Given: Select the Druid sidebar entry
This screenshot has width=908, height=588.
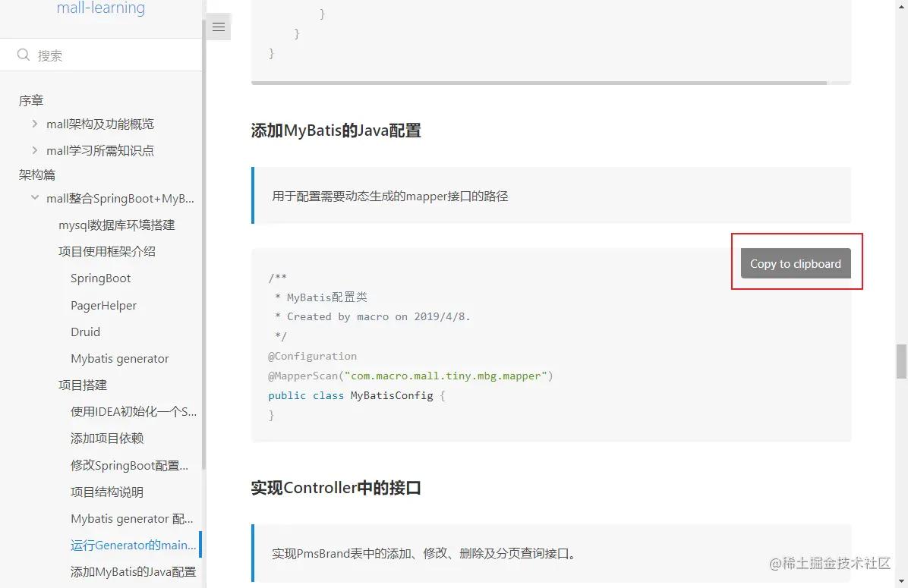Looking at the screenshot, I should pyautogui.click(x=85, y=332).
